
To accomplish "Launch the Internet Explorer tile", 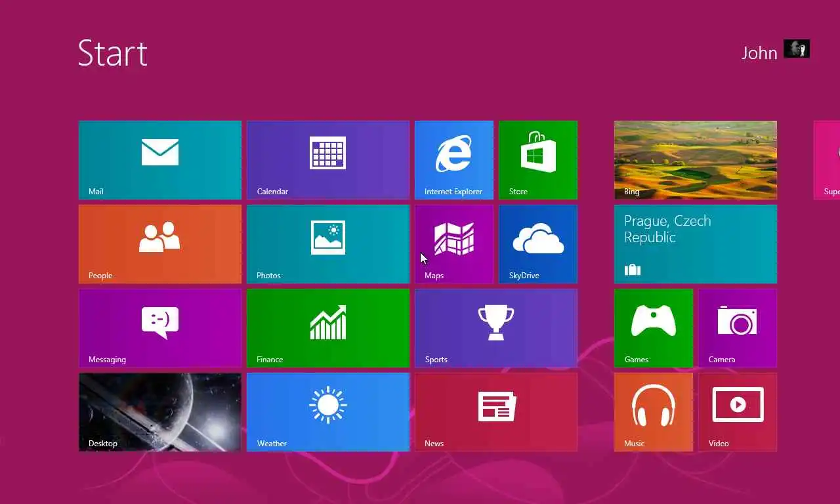I will [x=454, y=160].
